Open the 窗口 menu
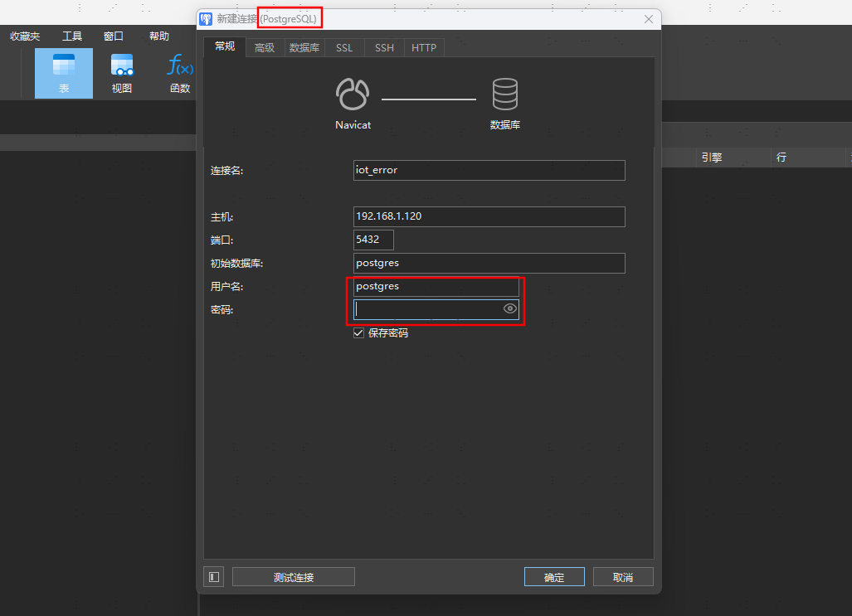This screenshot has width=852, height=616. click(114, 36)
